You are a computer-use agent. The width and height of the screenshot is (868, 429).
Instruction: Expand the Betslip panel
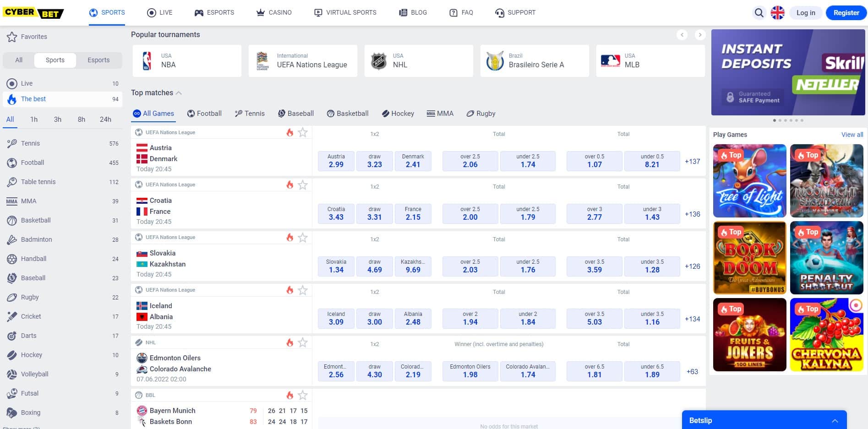point(764,420)
